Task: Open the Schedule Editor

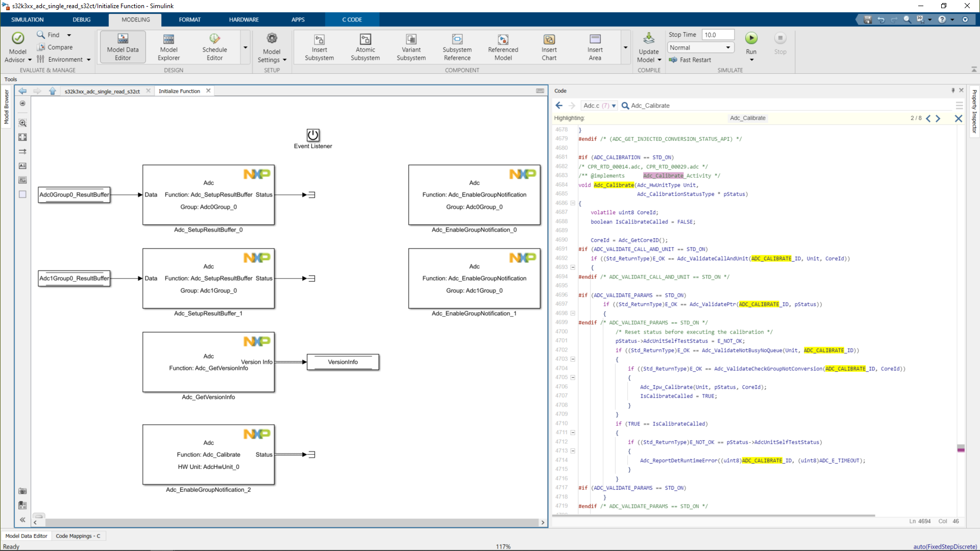Action: (x=214, y=46)
